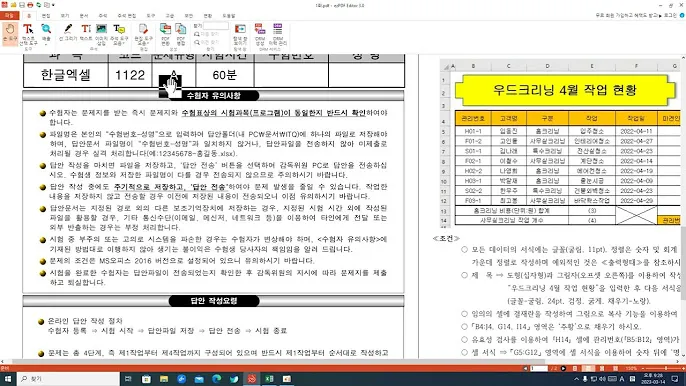
Task: Open File Explorer from the taskbar
Action: point(164,379)
